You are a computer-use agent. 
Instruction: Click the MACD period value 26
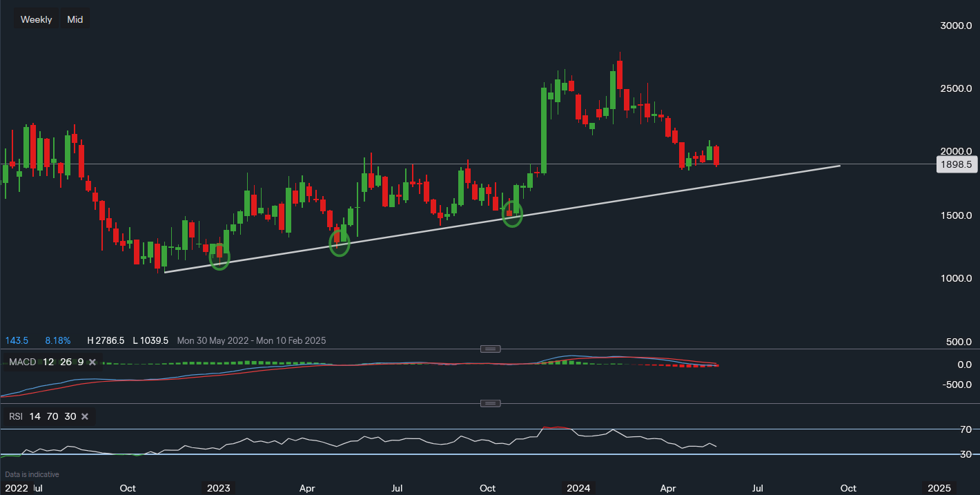[x=64, y=362]
